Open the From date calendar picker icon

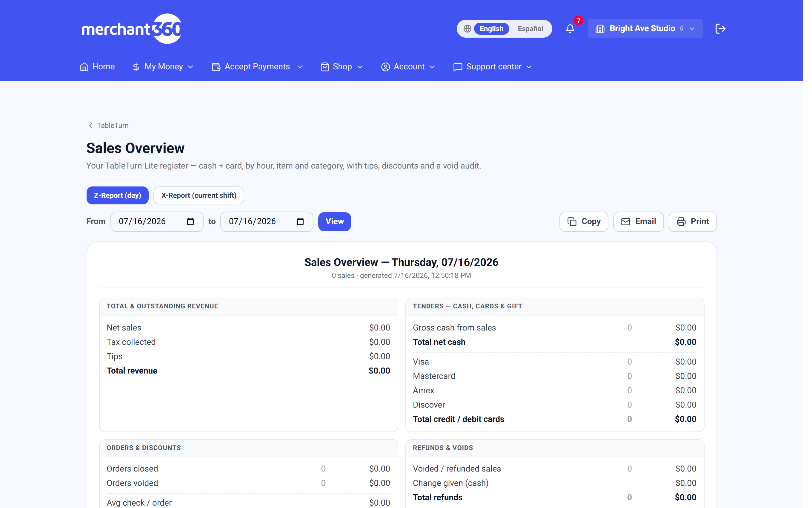point(190,221)
